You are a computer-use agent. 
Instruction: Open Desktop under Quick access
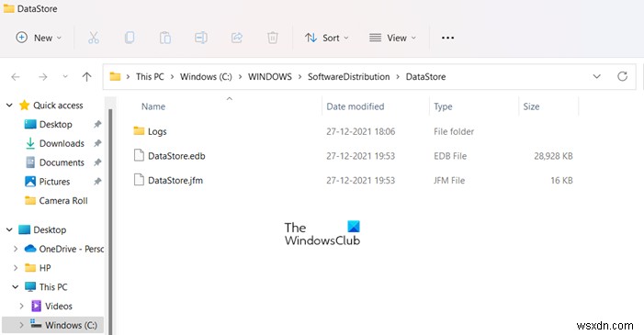coord(55,125)
